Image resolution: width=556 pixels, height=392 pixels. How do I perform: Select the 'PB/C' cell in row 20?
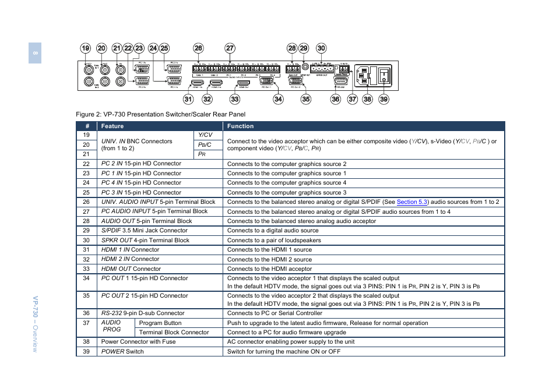point(208,144)
